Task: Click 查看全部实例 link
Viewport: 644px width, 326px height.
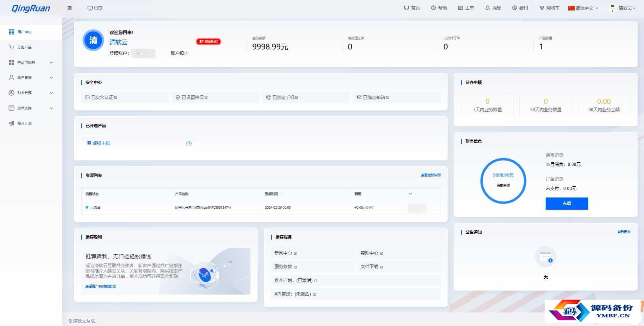Action: click(430, 175)
